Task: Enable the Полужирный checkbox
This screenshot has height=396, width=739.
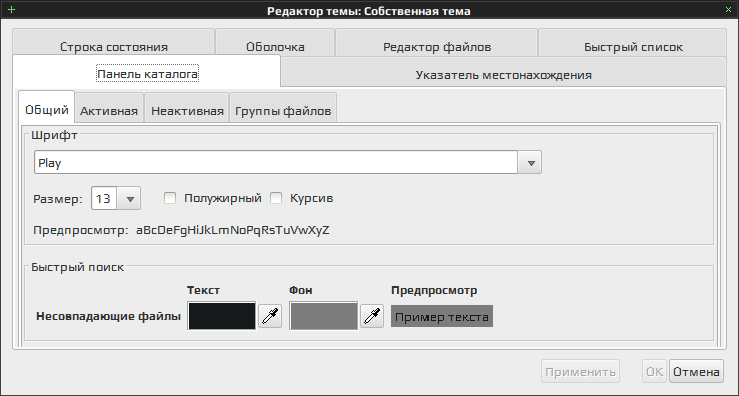Action: (170, 198)
